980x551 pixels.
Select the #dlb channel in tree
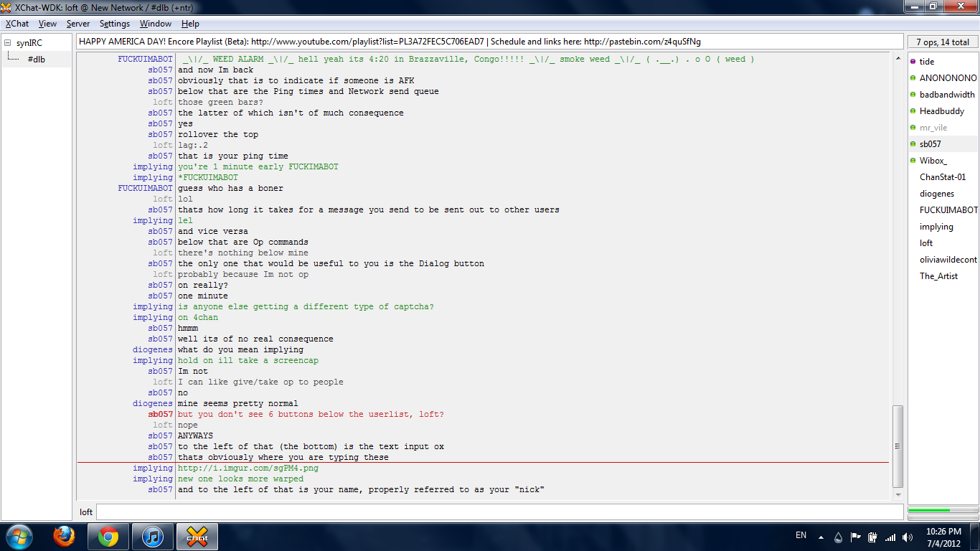tap(37, 60)
